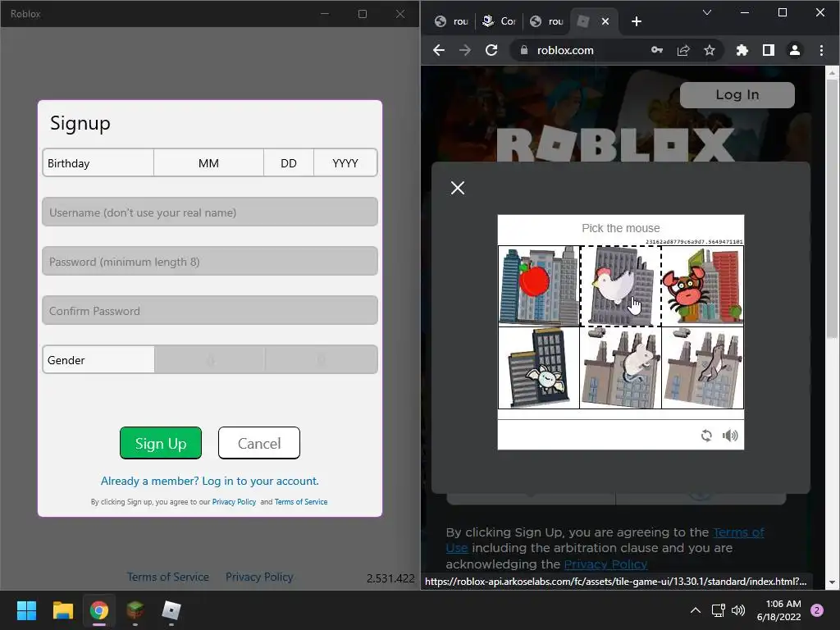Click the Chrome back arrow
This screenshot has width=840, height=630.
439,50
